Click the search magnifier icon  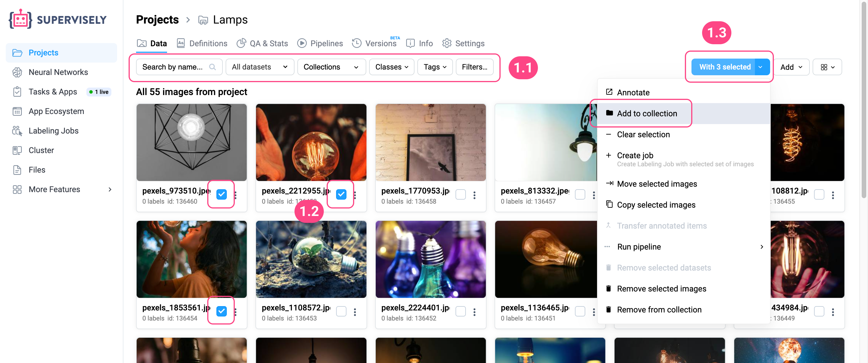[x=213, y=67]
